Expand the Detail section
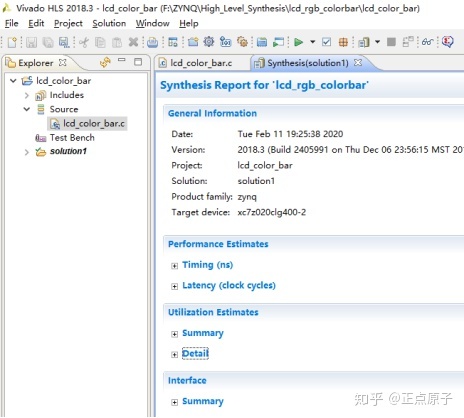Viewport: 464px width, 418px height. tap(174, 355)
